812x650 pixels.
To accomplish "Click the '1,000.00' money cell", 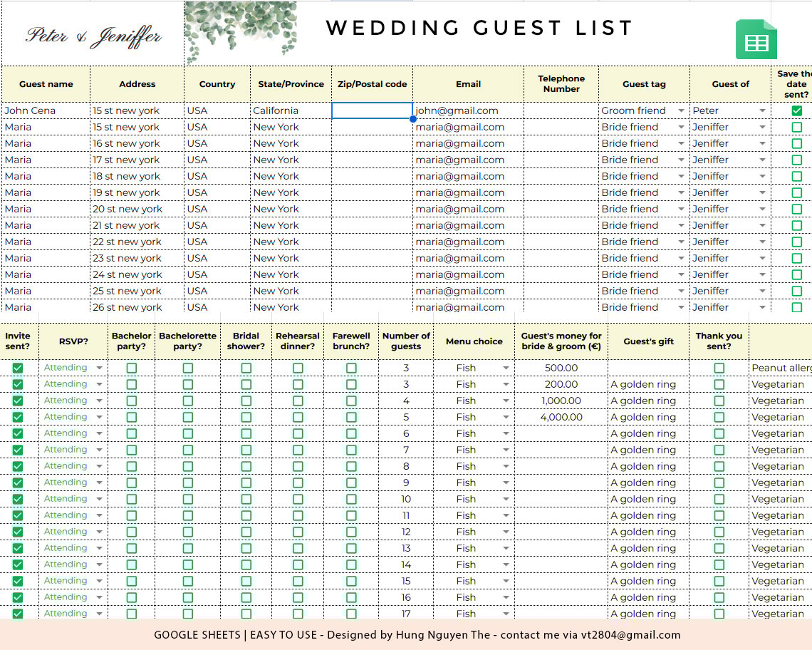I will point(561,401).
